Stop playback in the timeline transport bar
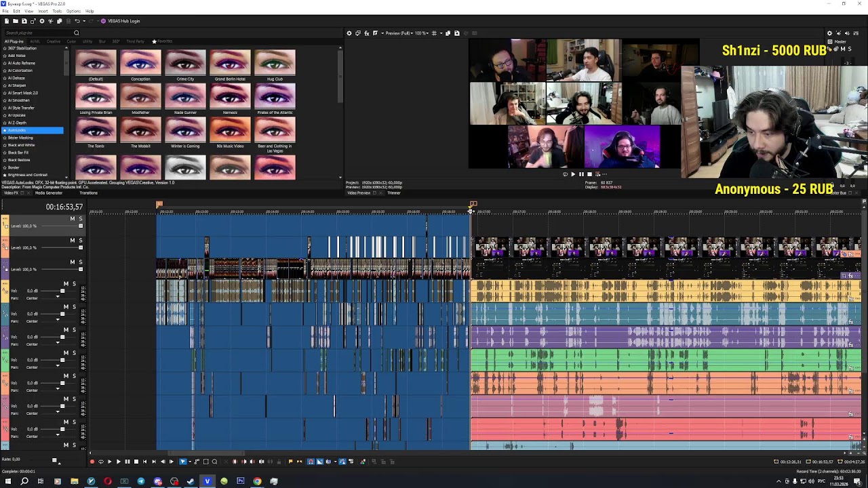Image resolution: width=868 pixels, height=488 pixels. point(136,462)
